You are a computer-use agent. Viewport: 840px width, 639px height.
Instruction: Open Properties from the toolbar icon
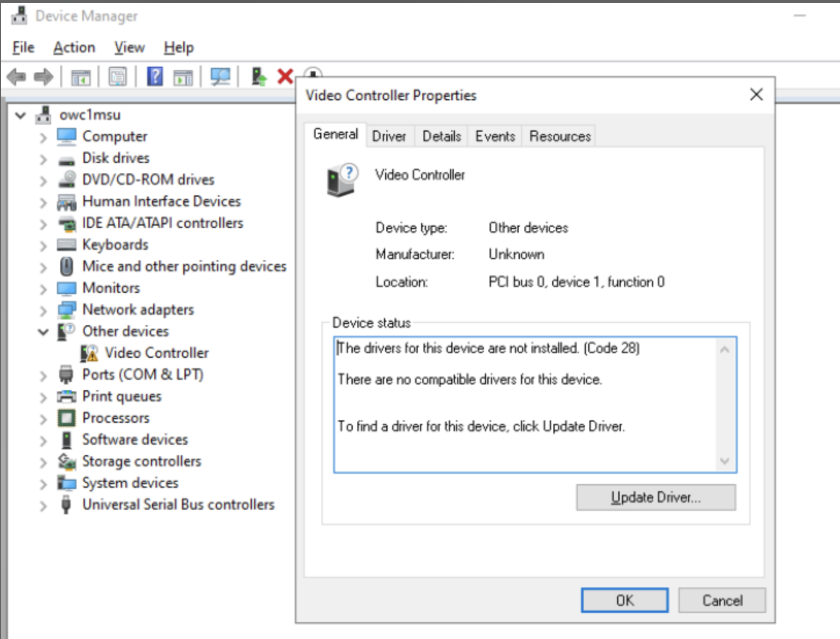tap(118, 77)
